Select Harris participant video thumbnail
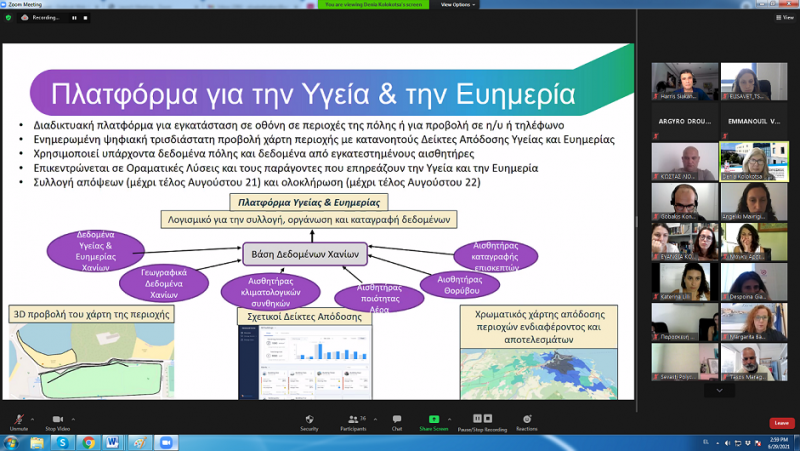The image size is (800, 451). click(685, 82)
